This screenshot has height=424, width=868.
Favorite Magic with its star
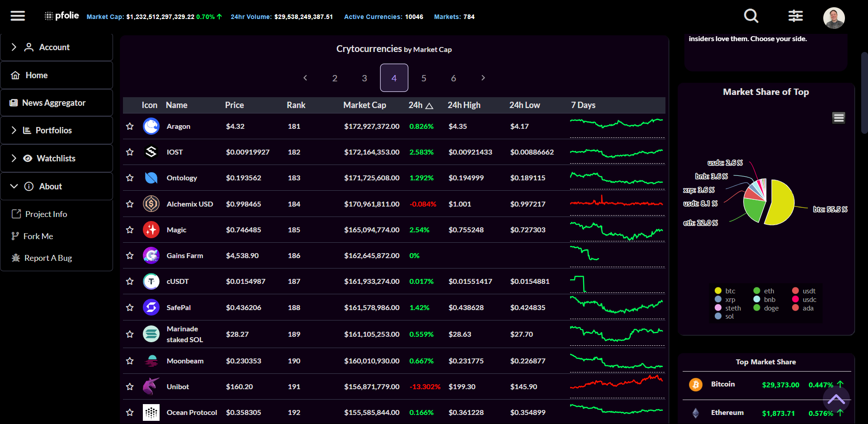coord(130,230)
